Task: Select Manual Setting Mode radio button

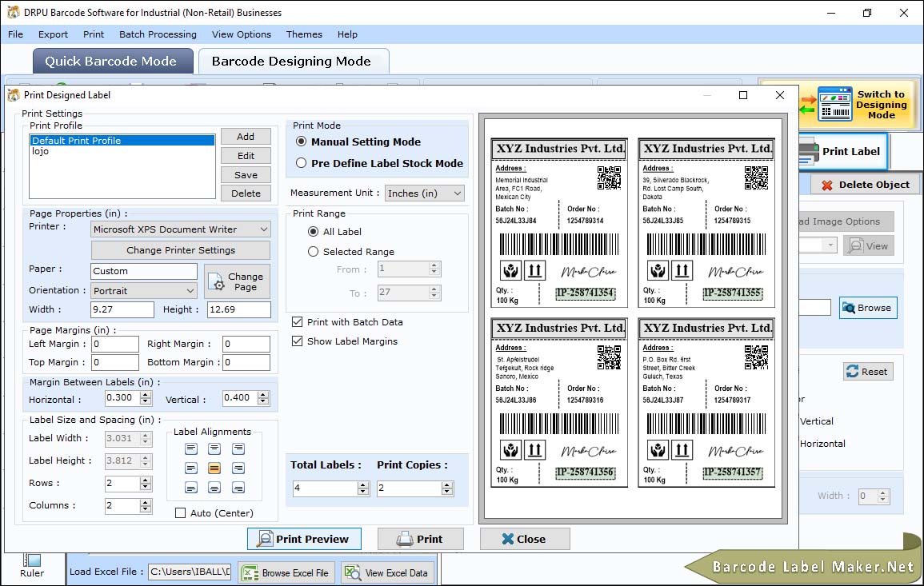Action: (x=301, y=142)
